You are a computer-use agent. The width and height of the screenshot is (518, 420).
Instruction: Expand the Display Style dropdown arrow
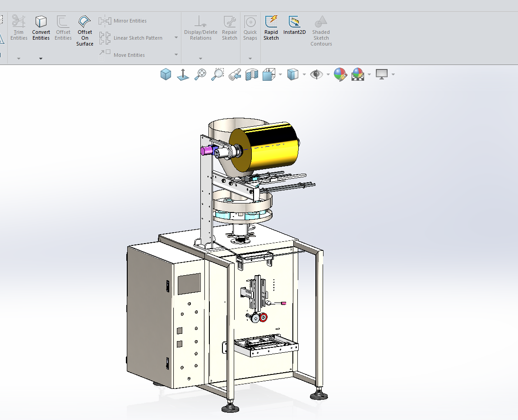coord(304,74)
